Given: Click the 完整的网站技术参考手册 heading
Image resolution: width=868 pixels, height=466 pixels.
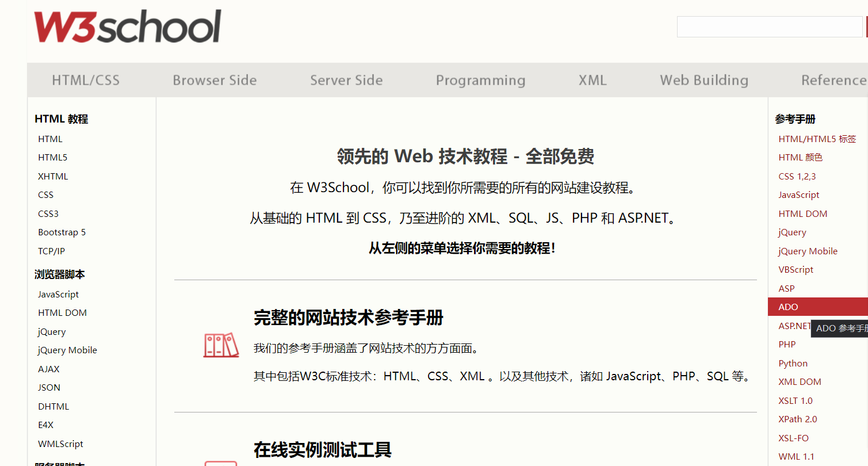Looking at the screenshot, I should [x=349, y=318].
